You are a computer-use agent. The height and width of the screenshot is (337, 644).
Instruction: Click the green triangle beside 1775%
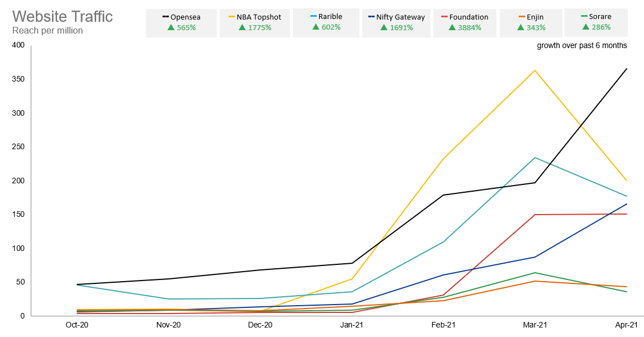click(x=242, y=27)
